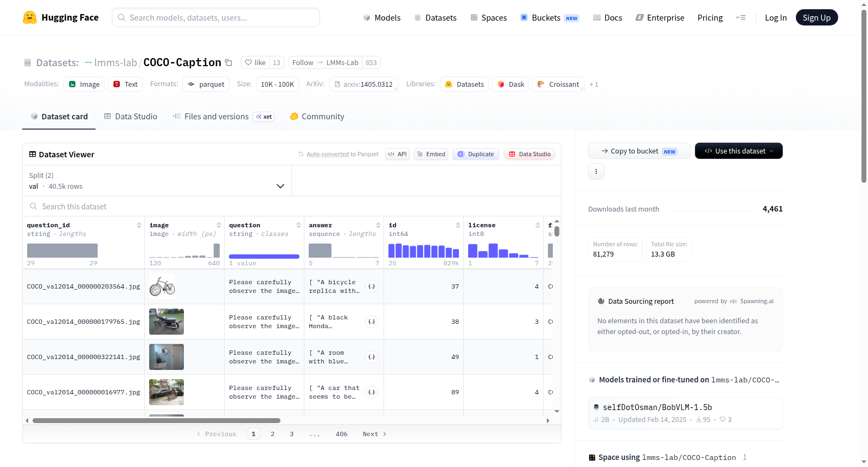
Task: Click sort icon on license column
Action: coord(538,225)
